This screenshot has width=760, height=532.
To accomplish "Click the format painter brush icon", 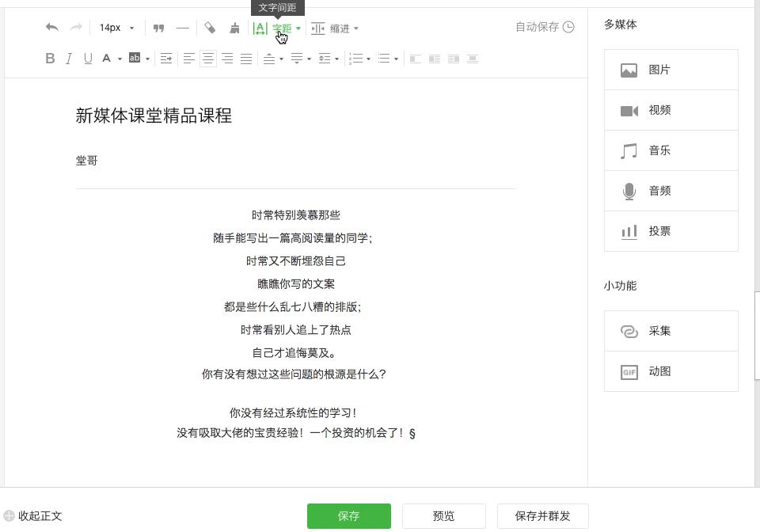I will point(234,28).
